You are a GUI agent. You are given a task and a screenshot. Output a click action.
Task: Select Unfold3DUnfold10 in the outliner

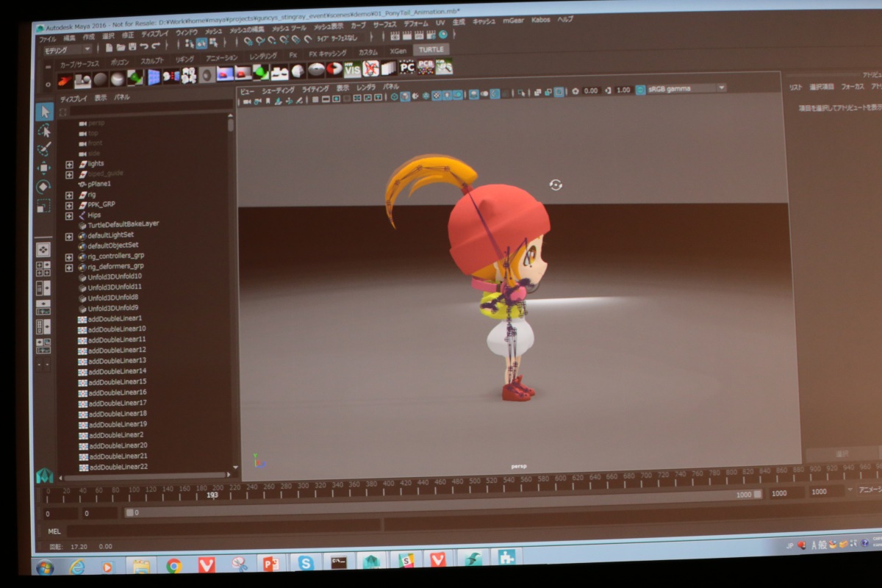114,276
